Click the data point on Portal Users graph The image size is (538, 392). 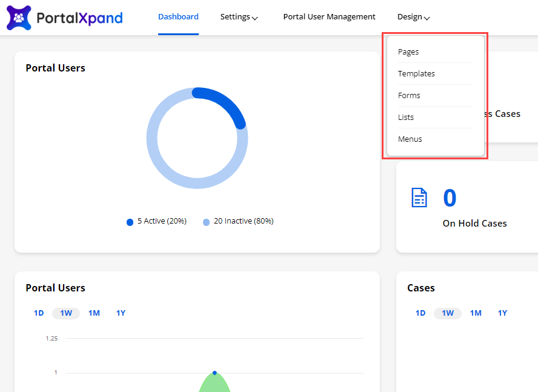click(214, 373)
